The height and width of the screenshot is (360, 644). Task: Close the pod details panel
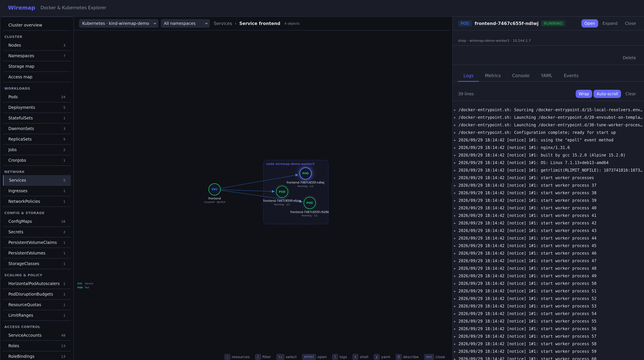[630, 23]
